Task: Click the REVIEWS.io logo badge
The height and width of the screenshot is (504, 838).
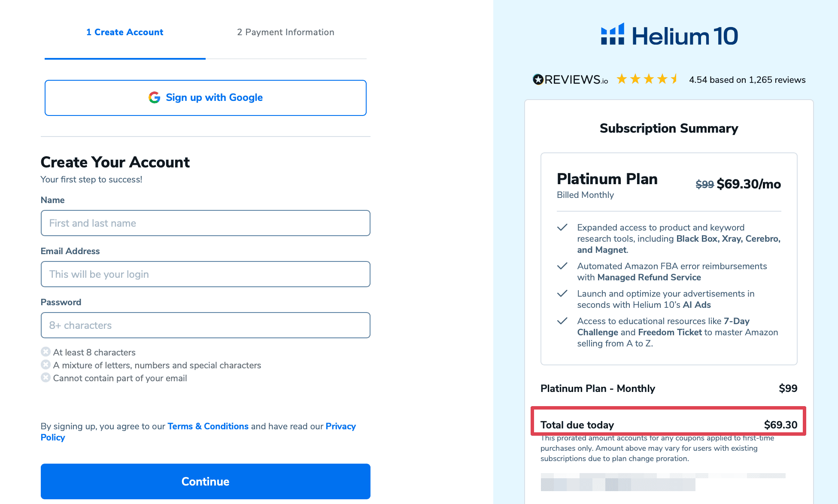Action: pos(570,80)
